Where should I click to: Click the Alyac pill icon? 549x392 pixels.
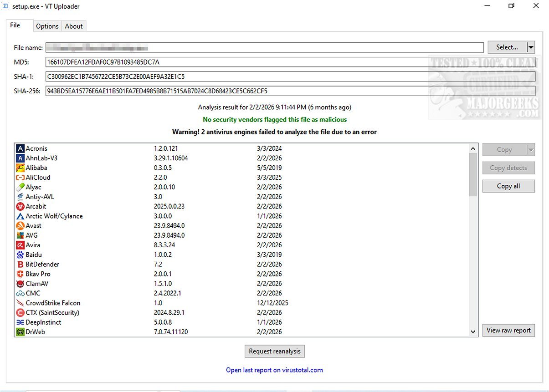pyautogui.click(x=20, y=187)
